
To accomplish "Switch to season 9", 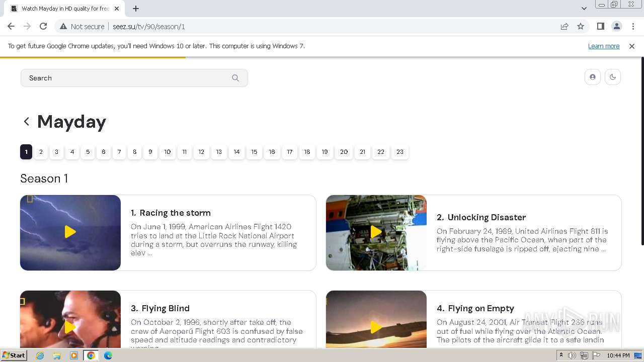I will click(150, 152).
